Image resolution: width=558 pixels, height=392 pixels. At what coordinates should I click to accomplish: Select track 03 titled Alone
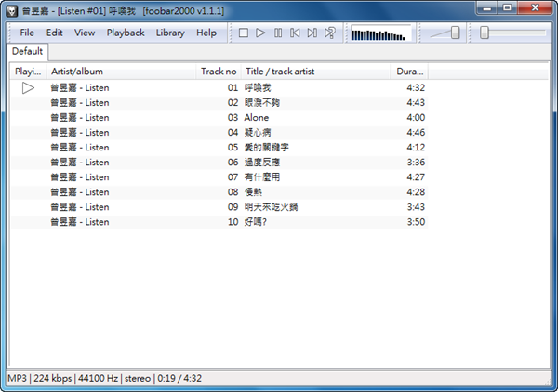tap(257, 118)
